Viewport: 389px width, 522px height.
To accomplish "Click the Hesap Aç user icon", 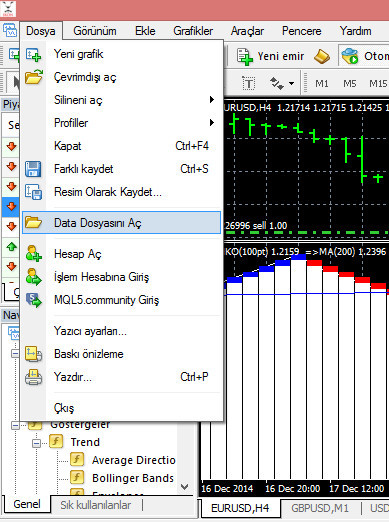I will (x=34, y=253).
